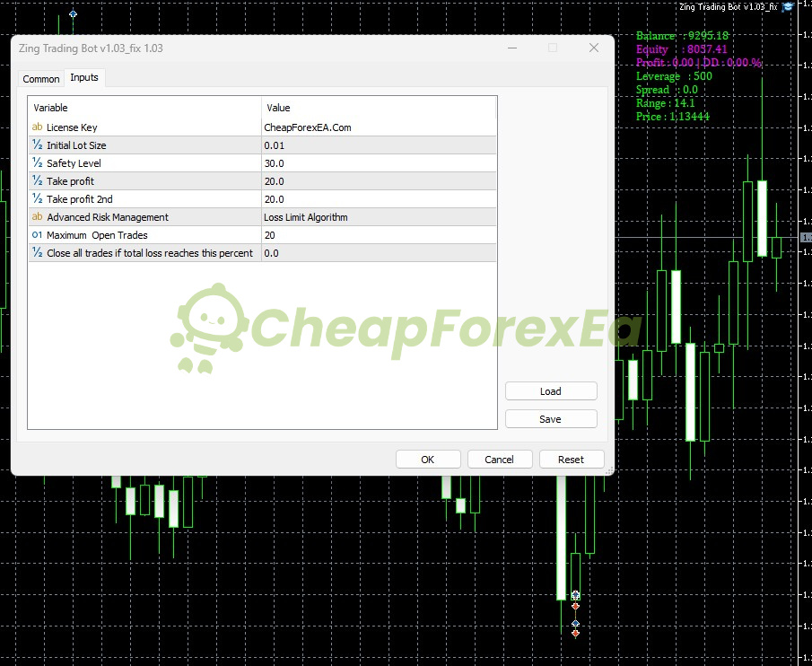Select the Inputs tab
The image size is (812, 666).
[84, 78]
